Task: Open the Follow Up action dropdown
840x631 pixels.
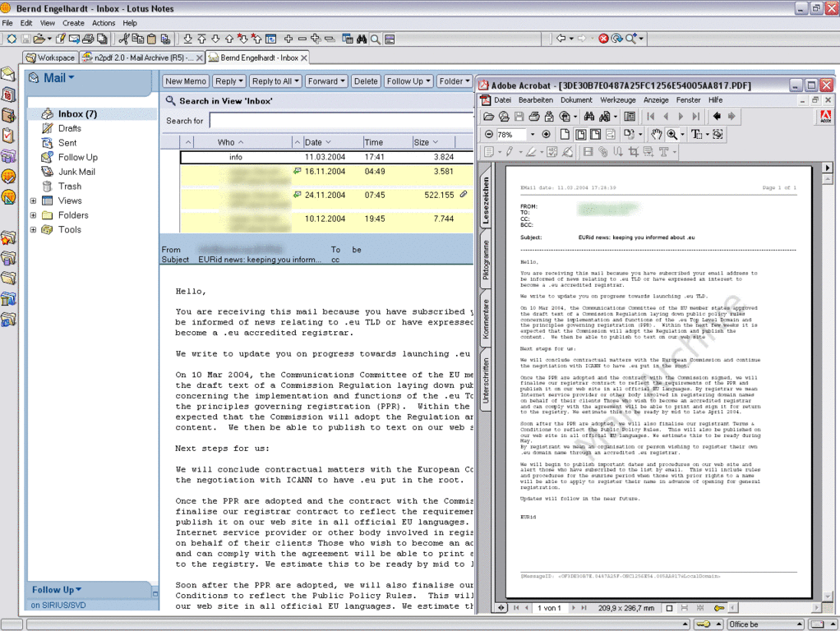Action: pos(408,81)
